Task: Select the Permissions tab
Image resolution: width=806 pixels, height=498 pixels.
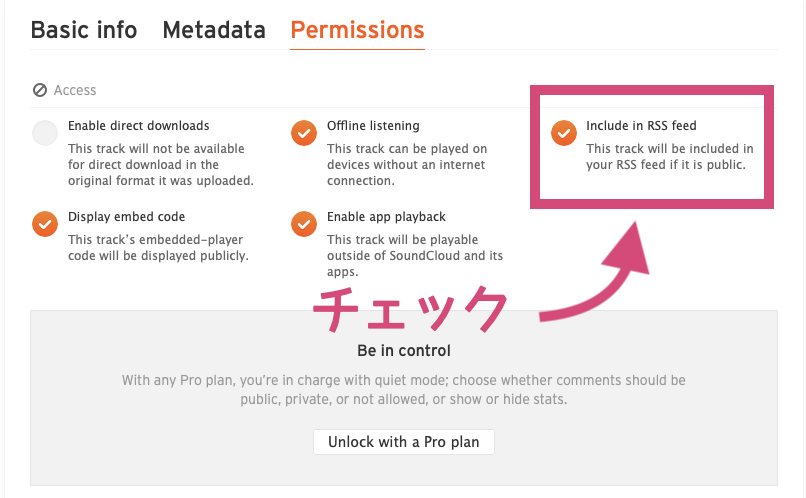Action: point(357,30)
